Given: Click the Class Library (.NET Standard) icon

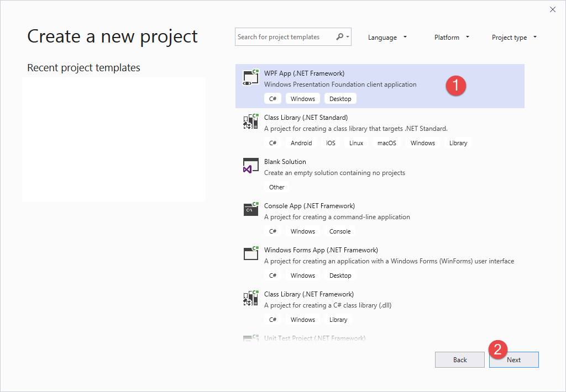Looking at the screenshot, I should (250, 121).
